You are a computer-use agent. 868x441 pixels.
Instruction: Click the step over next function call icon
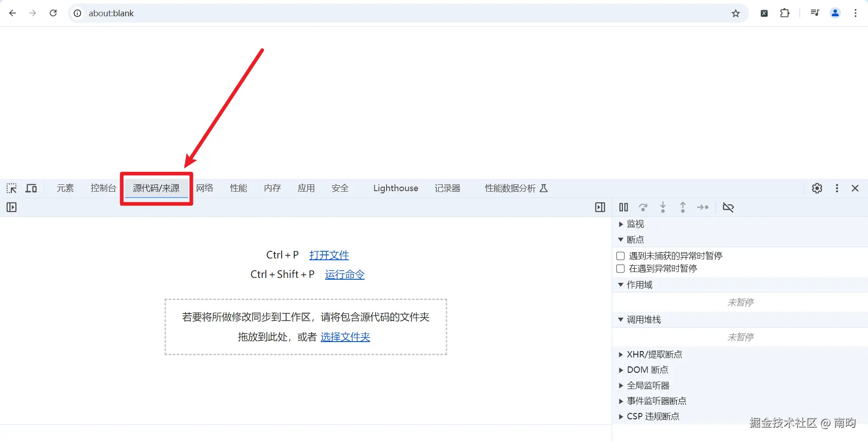(643, 207)
